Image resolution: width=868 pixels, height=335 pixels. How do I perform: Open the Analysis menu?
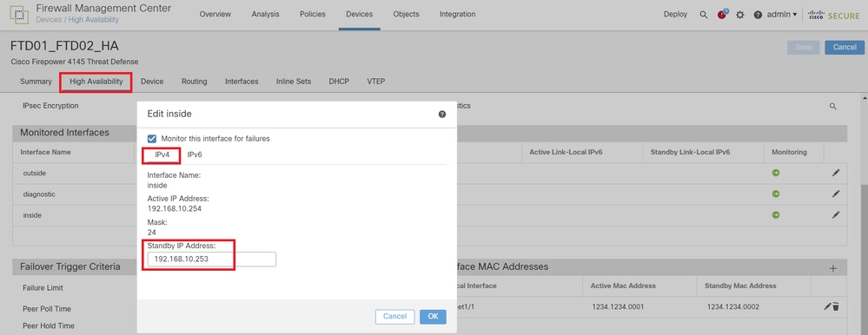click(x=265, y=15)
